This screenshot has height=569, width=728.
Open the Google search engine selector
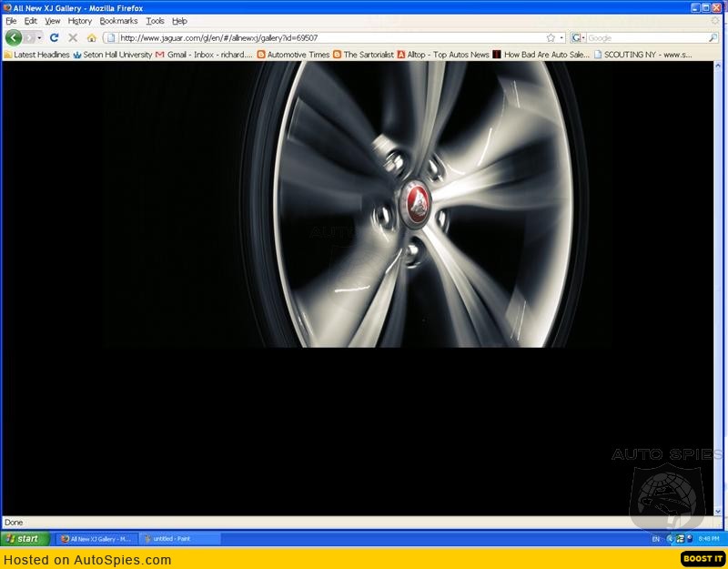pyautogui.click(x=578, y=37)
